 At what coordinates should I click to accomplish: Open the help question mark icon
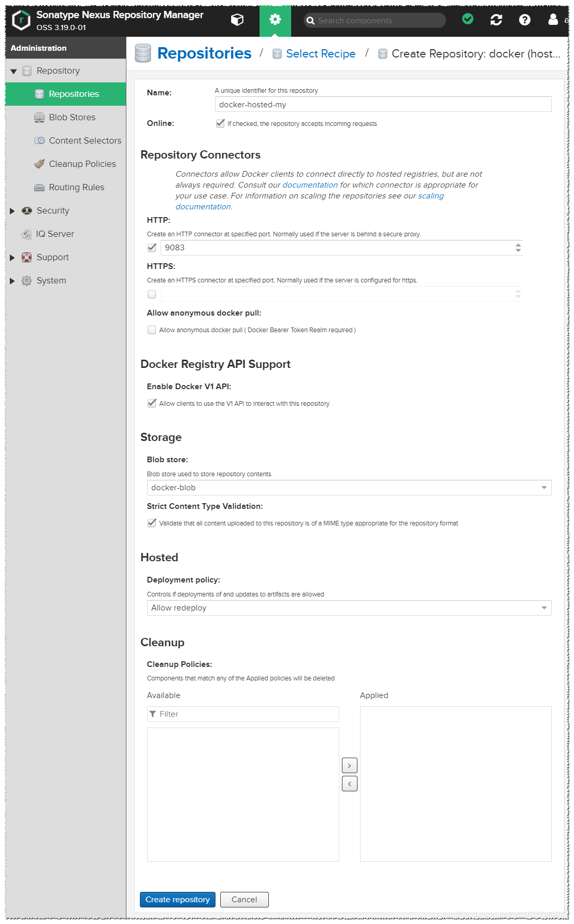pyautogui.click(x=525, y=20)
